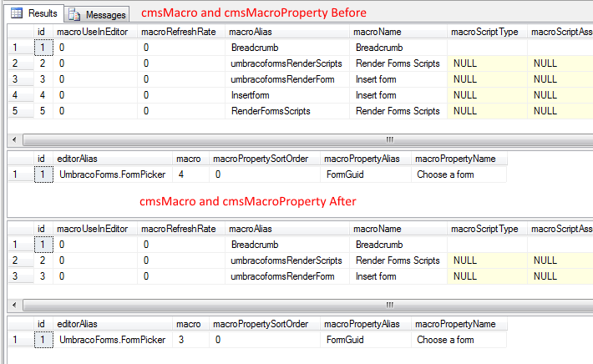
Task: Select macroName column header in After grid
Action: (x=398, y=229)
